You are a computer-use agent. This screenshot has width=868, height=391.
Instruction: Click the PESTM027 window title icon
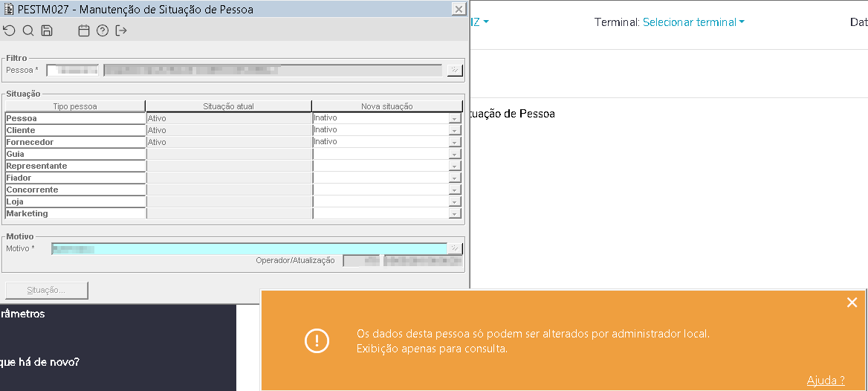[x=9, y=10]
